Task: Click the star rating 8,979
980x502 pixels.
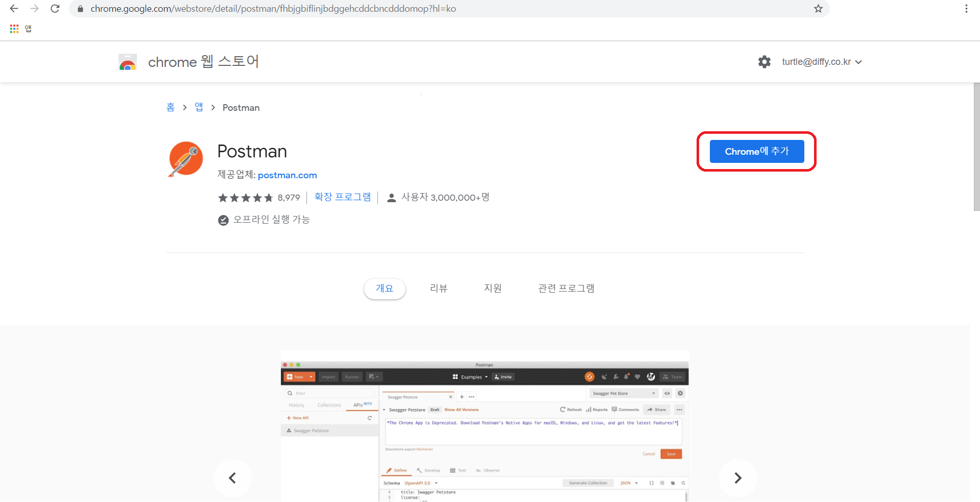Action: tap(259, 198)
